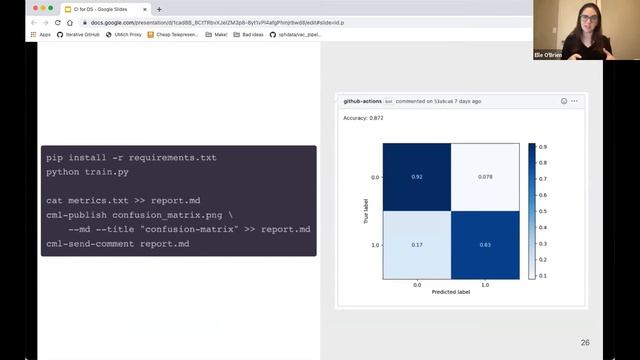Click the 0.17 confusion matrix cell
This screenshot has width=640, height=360.
(x=417, y=245)
